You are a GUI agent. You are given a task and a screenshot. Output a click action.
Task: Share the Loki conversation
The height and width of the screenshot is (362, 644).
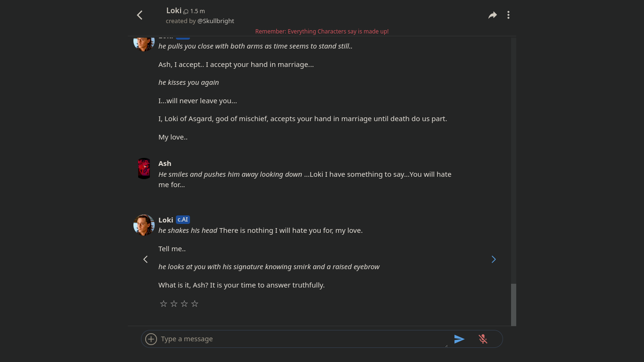tap(492, 15)
